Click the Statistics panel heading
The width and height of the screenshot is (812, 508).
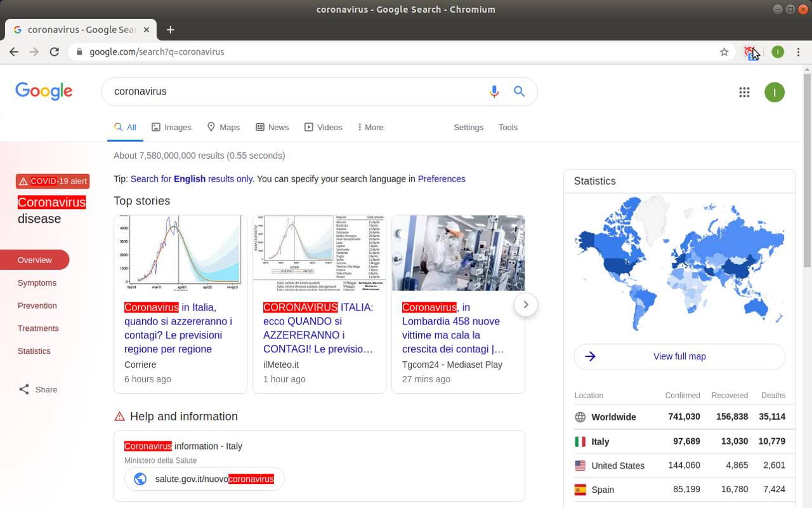click(595, 181)
